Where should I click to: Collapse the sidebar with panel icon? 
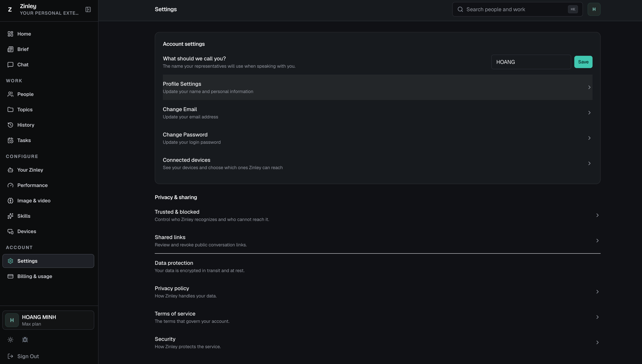[x=88, y=9]
